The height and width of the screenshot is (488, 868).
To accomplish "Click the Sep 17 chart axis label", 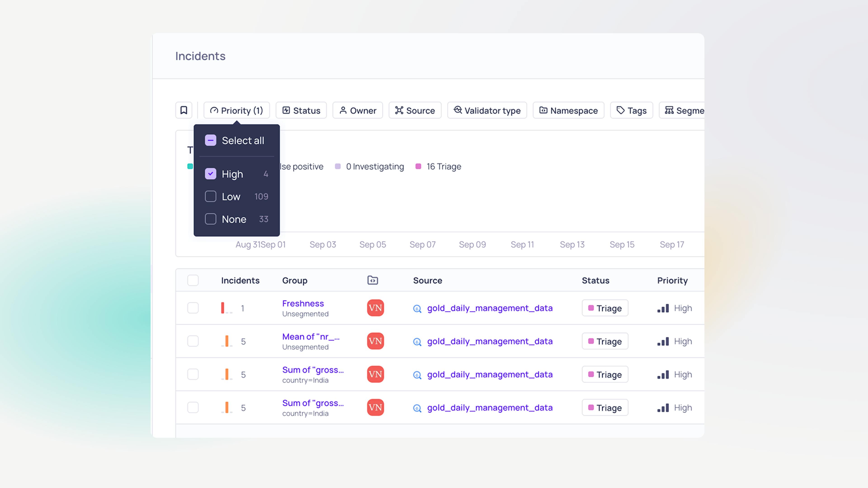I will [x=672, y=244].
